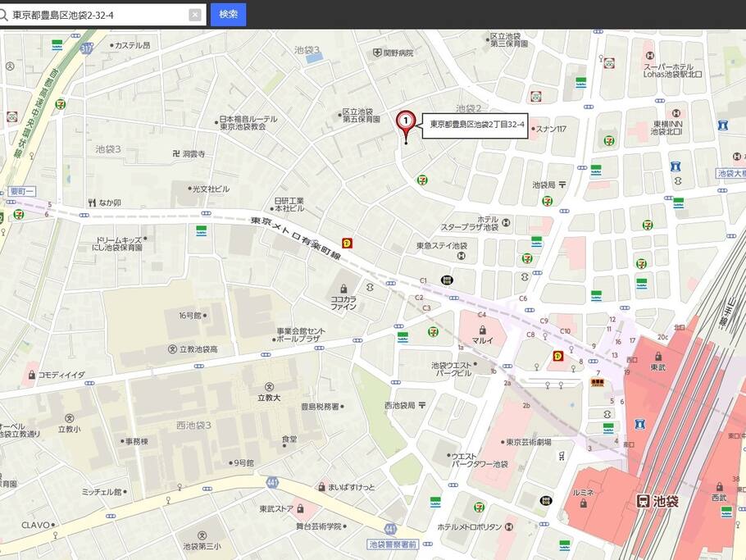Click the ルミネ shopping icon
Viewport: 746px width, 560px height.
584,503
